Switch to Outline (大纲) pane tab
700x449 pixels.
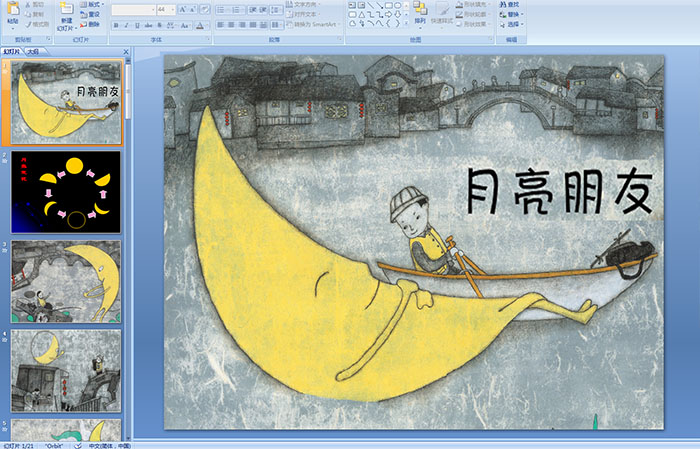pos(33,52)
